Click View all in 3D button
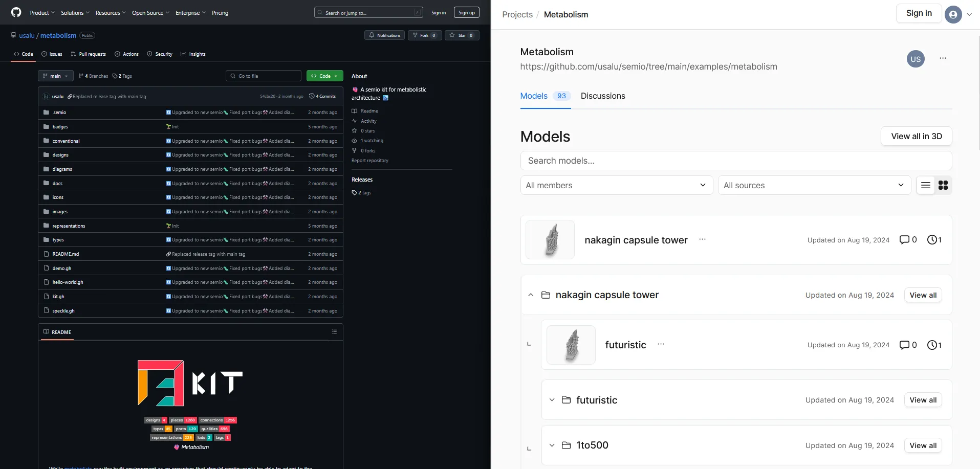 pos(916,136)
